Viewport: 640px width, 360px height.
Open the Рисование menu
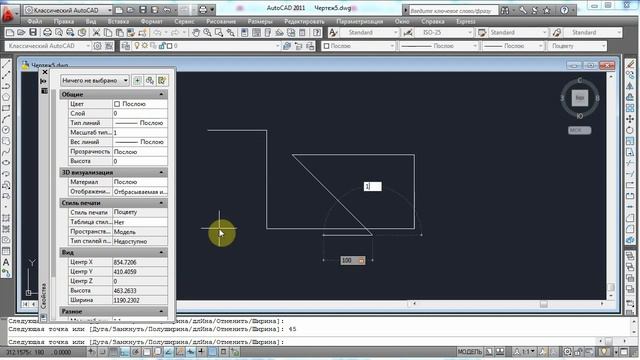coord(221,21)
